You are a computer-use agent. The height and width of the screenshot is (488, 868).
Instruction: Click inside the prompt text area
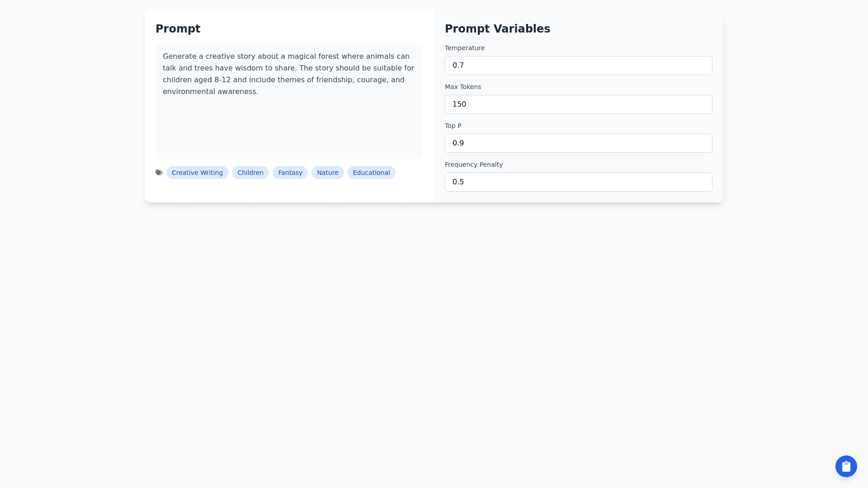pos(289,127)
